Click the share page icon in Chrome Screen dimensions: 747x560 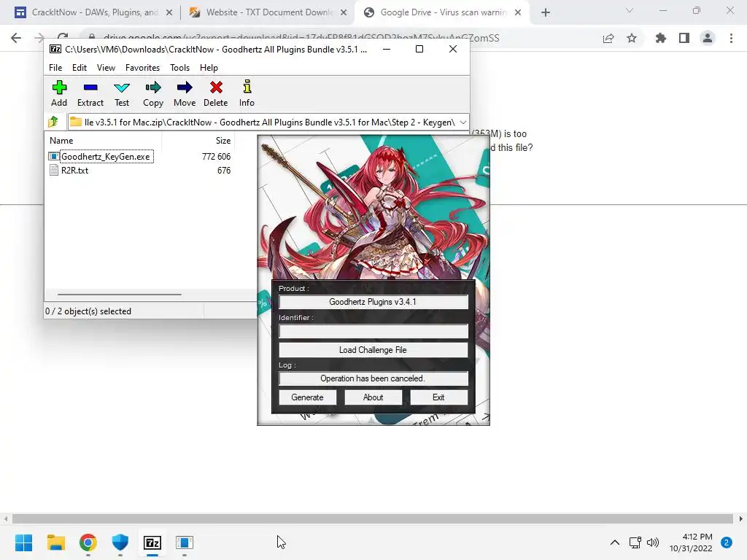(608, 38)
